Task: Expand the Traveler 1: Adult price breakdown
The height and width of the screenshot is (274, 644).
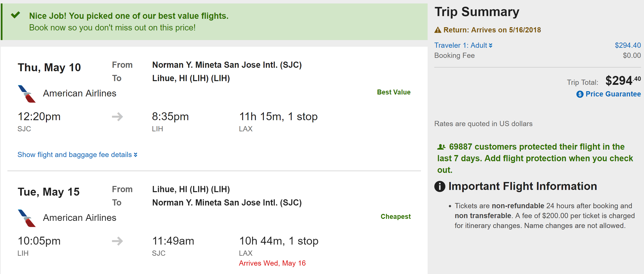Action: [463, 45]
